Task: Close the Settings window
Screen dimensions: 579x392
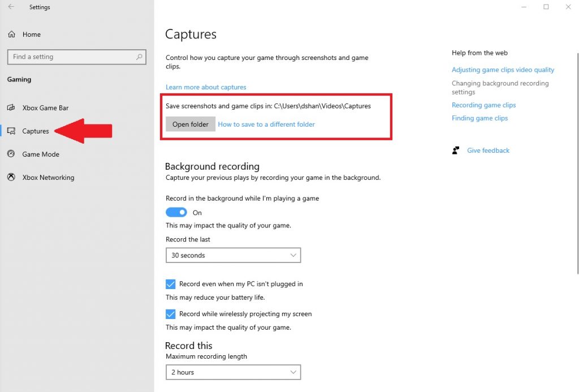Action: (568, 7)
